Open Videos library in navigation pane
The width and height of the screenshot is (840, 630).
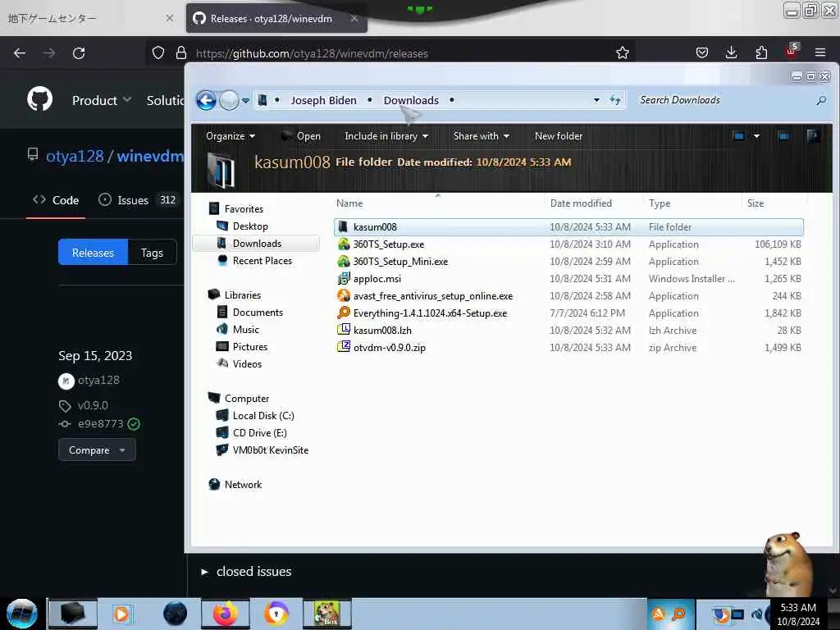coord(247,363)
